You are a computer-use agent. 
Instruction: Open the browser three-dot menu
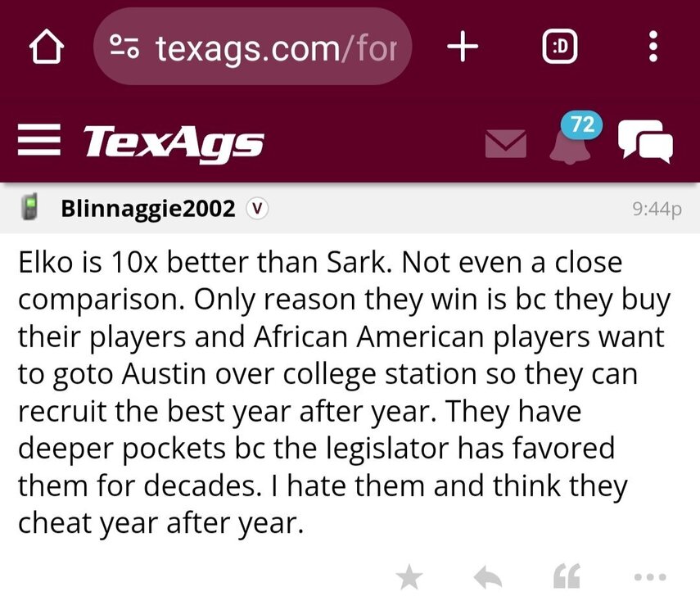653,48
